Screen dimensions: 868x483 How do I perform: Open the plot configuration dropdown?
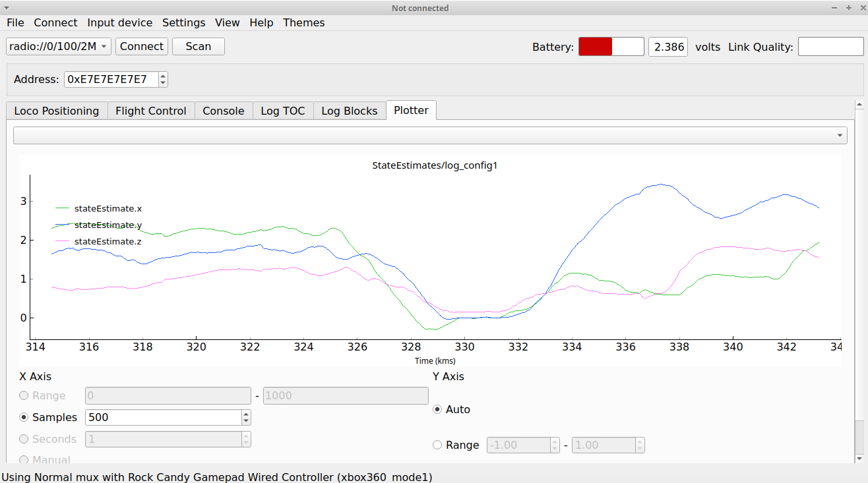pyautogui.click(x=430, y=135)
